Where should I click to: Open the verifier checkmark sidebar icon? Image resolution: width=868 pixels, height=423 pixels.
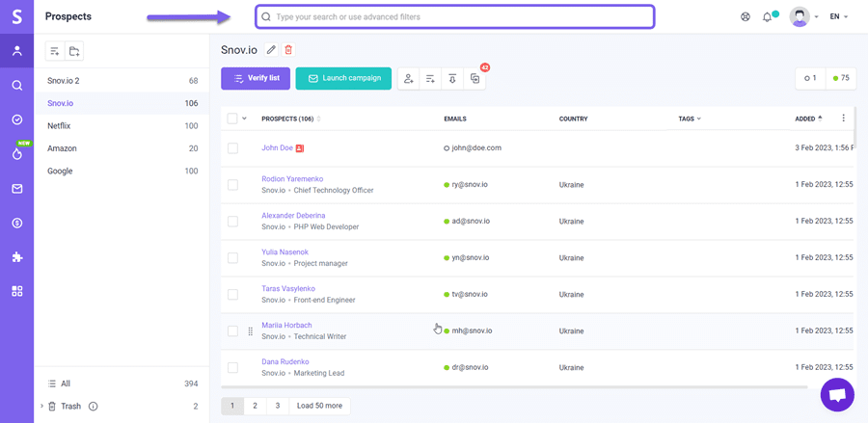[x=17, y=119]
